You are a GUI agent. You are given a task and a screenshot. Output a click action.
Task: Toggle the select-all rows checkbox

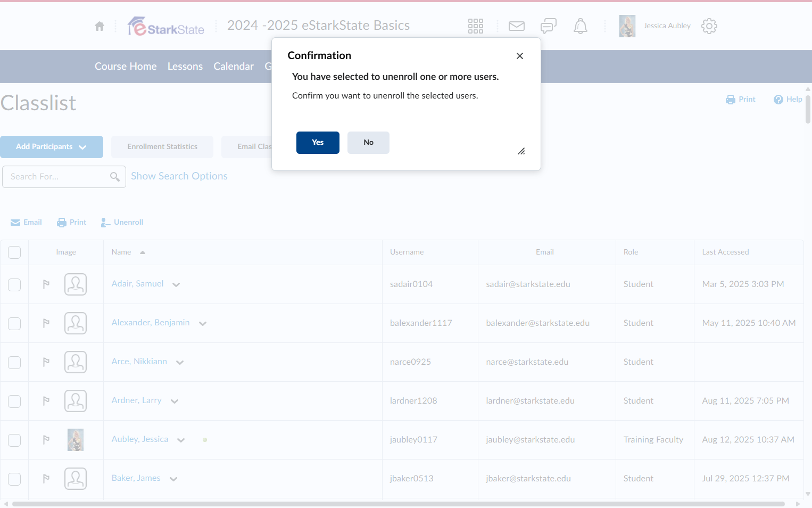coord(14,252)
